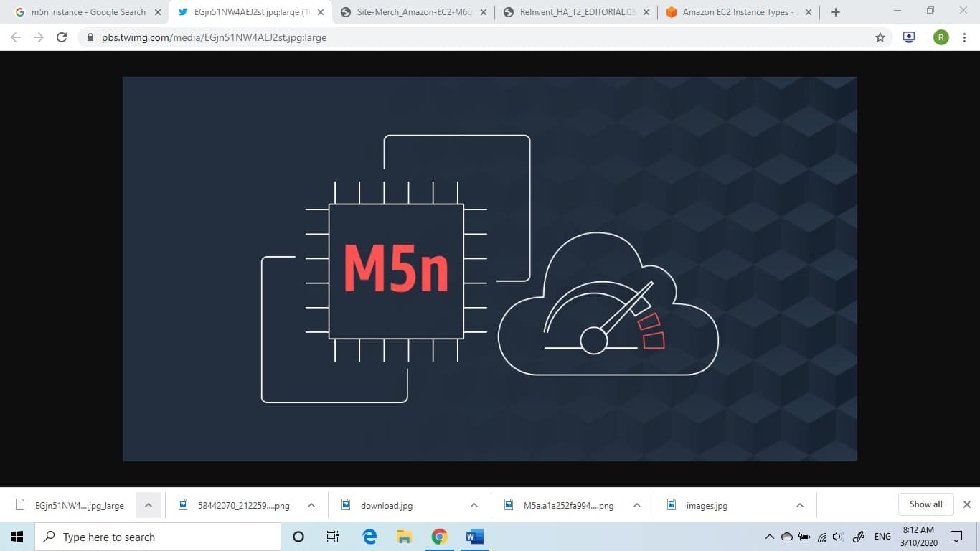Open Wi-Fi network tray icon
Image resolution: width=980 pixels, height=551 pixels.
coord(822,537)
